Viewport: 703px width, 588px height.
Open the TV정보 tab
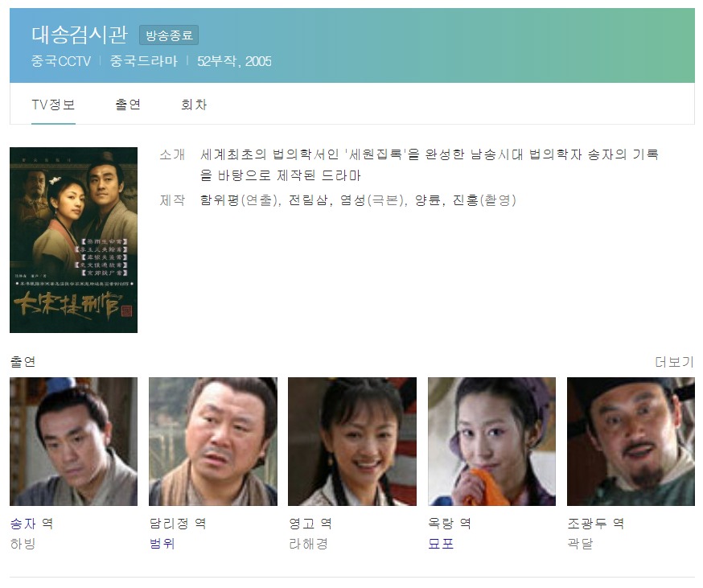(53, 105)
